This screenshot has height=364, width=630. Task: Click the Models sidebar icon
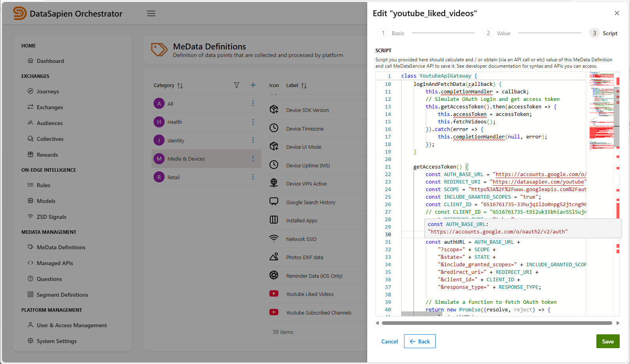coord(30,201)
